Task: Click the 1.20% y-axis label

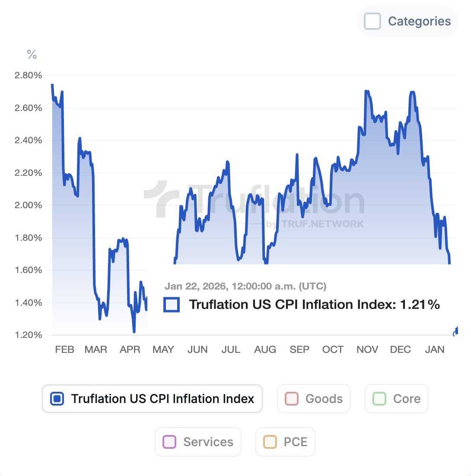Action: (x=28, y=335)
